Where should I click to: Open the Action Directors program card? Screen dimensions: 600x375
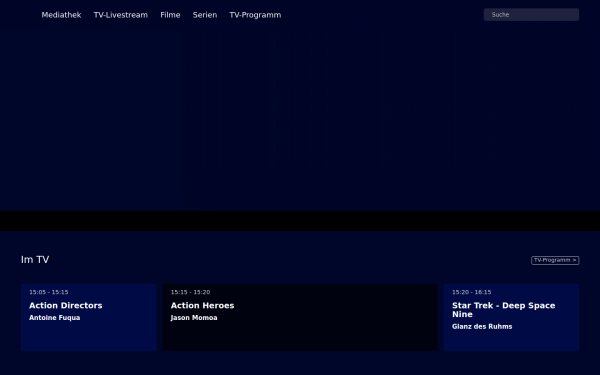88,317
